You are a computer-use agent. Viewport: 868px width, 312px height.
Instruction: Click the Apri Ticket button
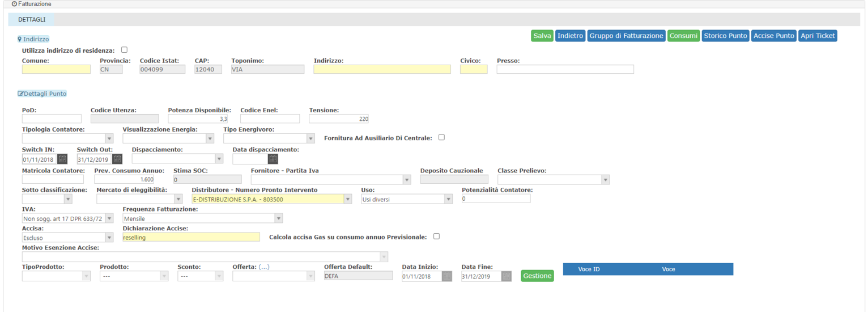pyautogui.click(x=818, y=36)
